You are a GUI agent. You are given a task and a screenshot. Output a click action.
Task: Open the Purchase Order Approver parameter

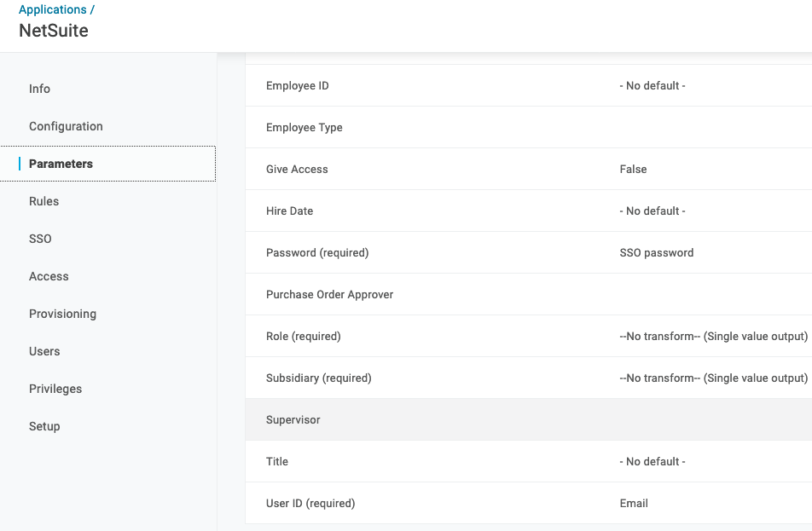pos(330,295)
